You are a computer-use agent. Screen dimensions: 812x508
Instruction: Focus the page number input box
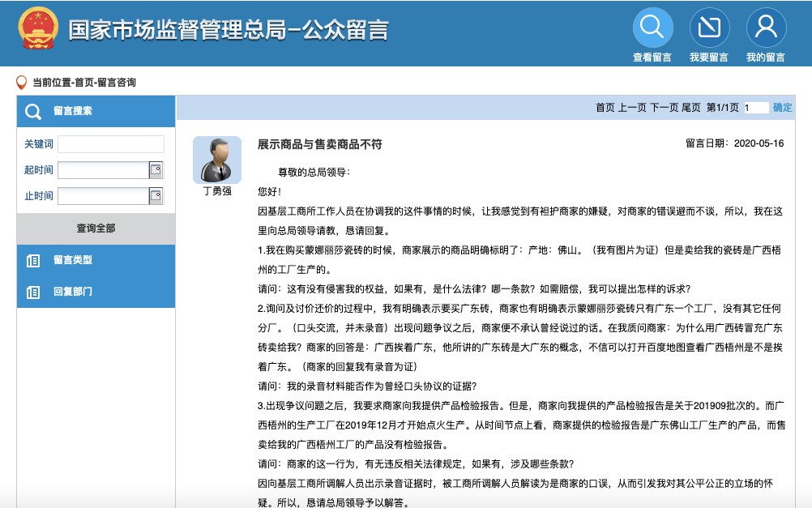tap(755, 108)
